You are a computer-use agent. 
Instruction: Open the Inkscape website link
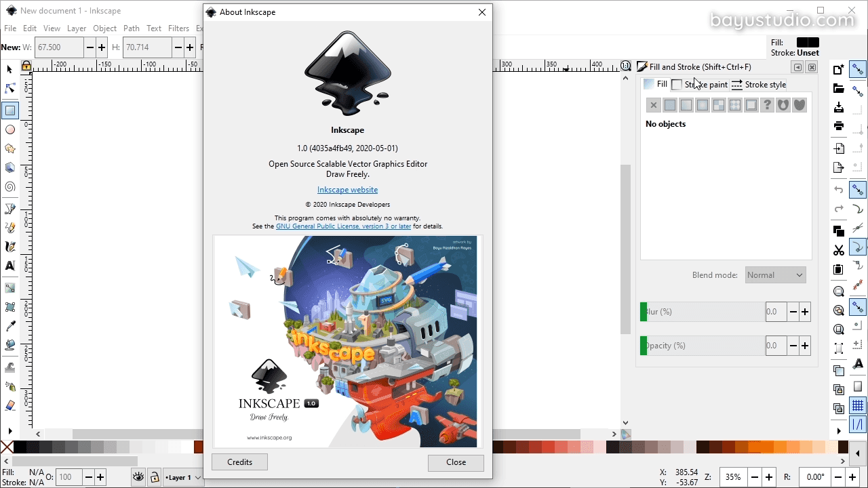347,190
